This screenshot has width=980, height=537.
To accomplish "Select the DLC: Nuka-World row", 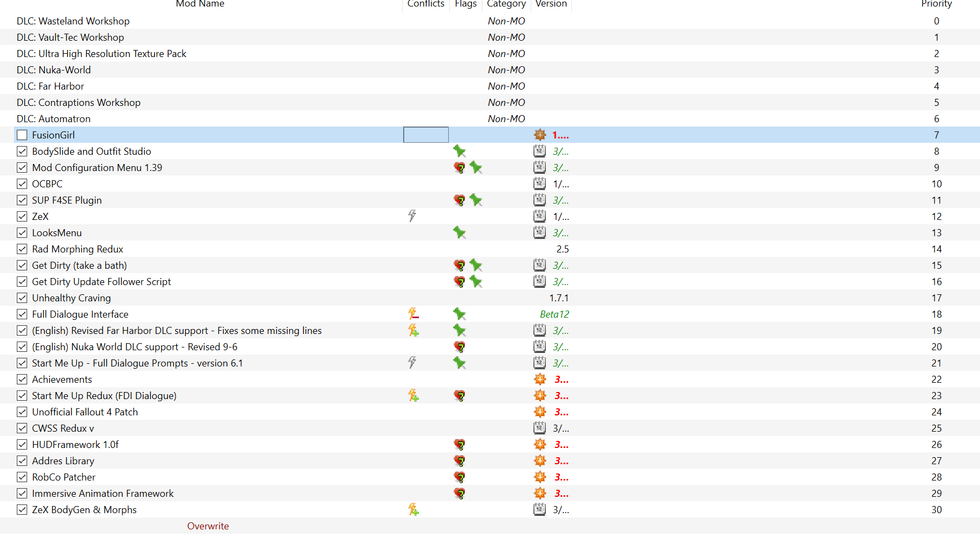I will 490,70.
